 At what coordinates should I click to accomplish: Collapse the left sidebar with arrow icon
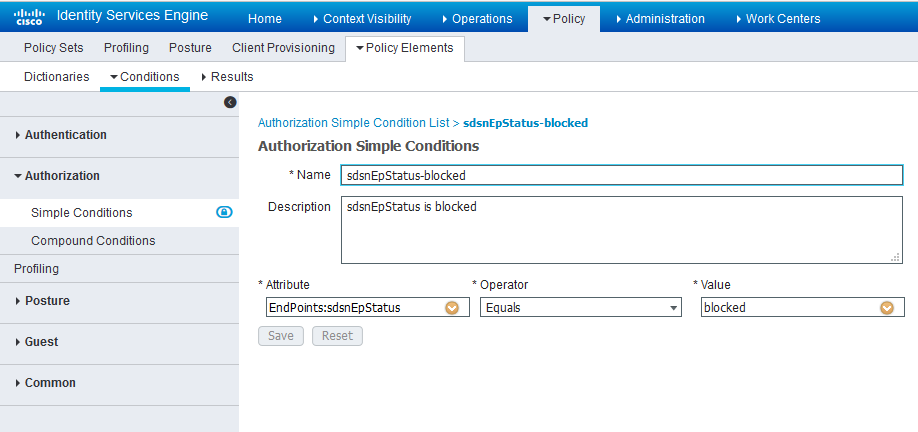[230, 102]
